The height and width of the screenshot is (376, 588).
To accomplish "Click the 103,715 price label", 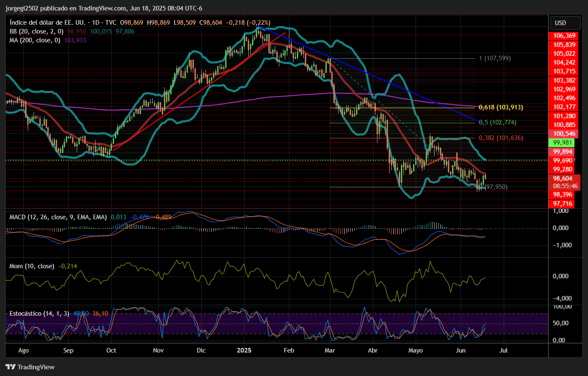I will point(564,71).
